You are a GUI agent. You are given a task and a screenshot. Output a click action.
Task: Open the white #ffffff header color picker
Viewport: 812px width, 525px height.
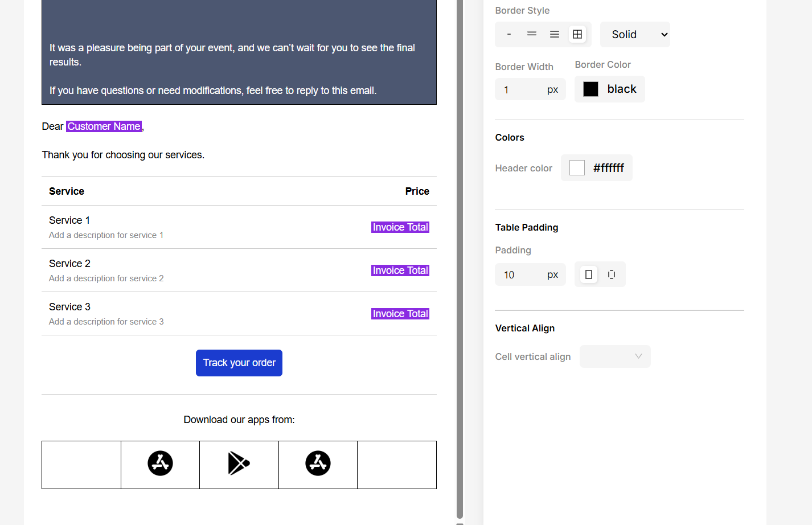(596, 167)
